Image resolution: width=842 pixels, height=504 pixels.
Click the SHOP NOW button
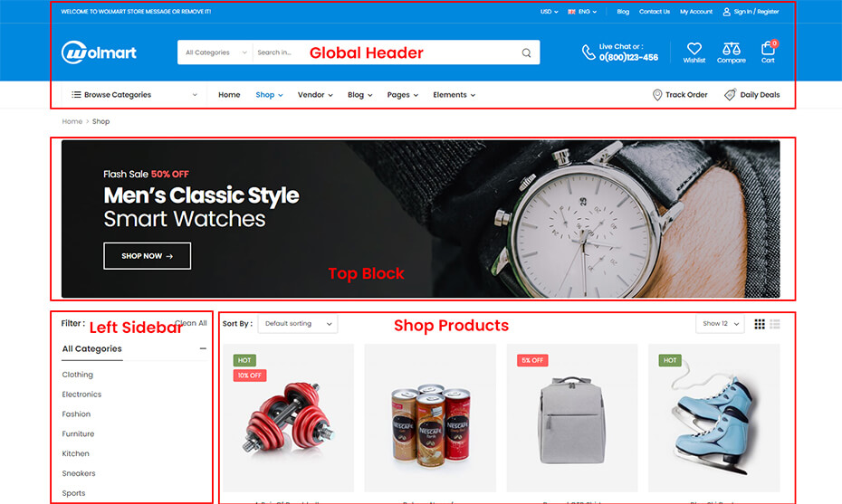click(148, 256)
